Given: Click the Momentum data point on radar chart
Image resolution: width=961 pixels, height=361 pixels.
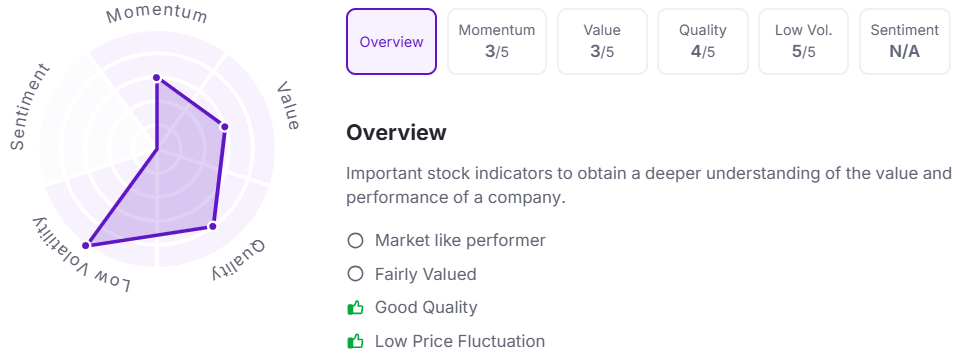Looking at the screenshot, I should [x=157, y=78].
